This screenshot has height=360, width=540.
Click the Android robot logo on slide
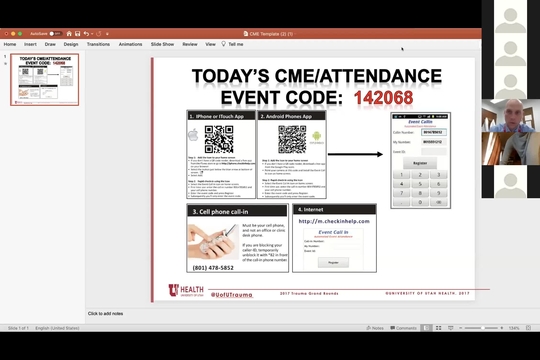coord(316,137)
